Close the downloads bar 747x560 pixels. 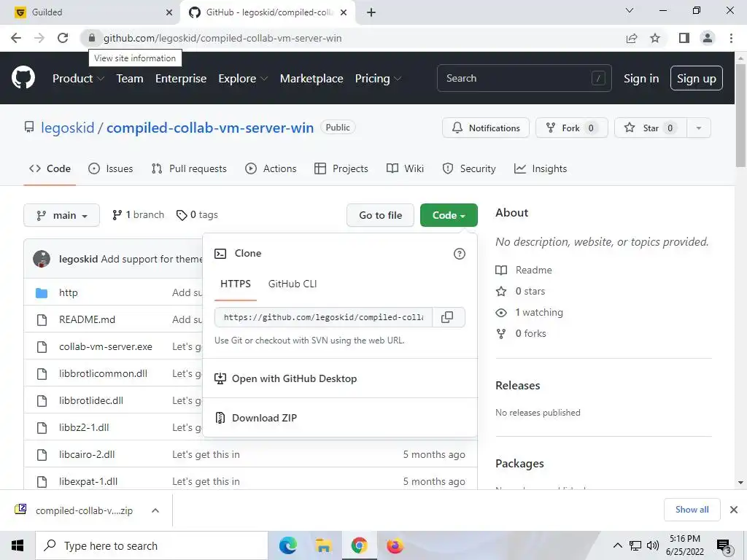click(734, 510)
